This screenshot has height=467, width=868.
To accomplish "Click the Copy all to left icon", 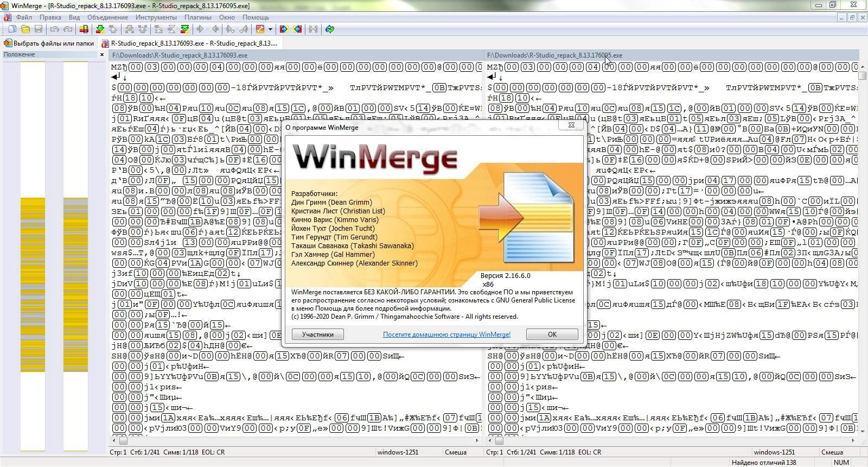I will click(x=298, y=29).
